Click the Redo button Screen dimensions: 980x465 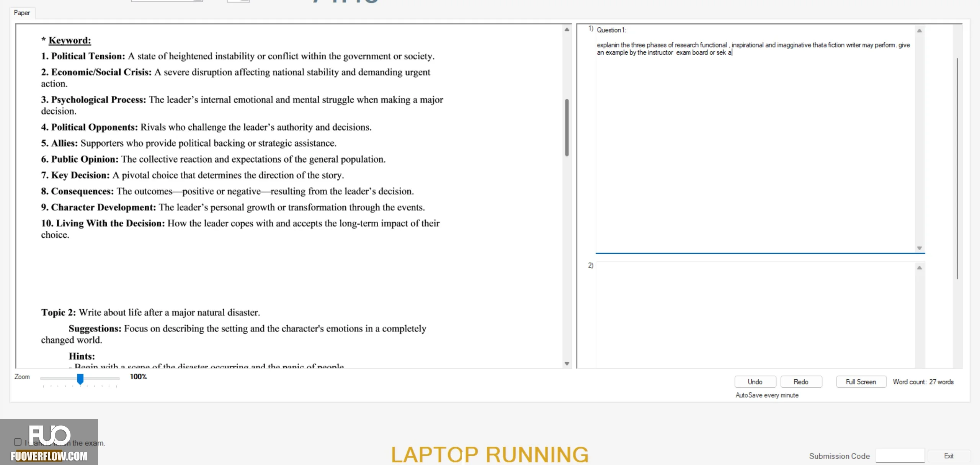[x=801, y=382]
